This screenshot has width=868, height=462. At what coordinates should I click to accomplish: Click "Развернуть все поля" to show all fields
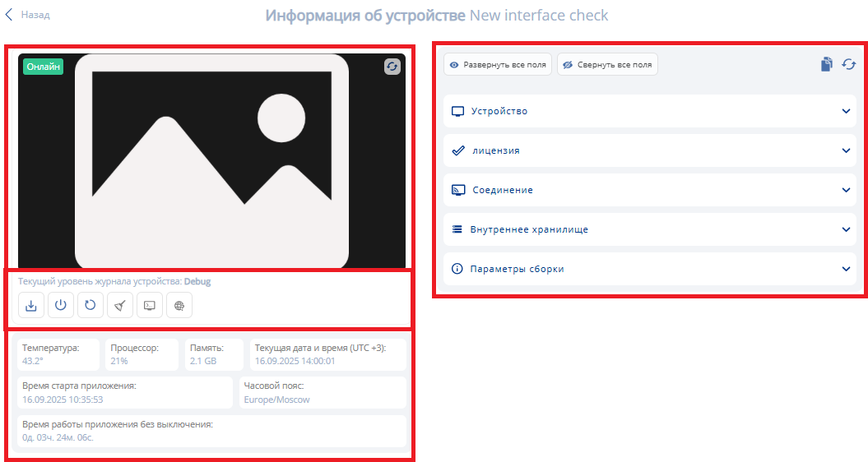[x=498, y=64]
